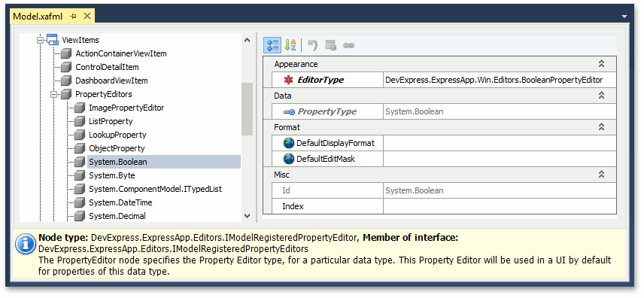Click the Index property value field
Image resolution: width=644 pixels, height=298 pixels.
(x=500, y=206)
